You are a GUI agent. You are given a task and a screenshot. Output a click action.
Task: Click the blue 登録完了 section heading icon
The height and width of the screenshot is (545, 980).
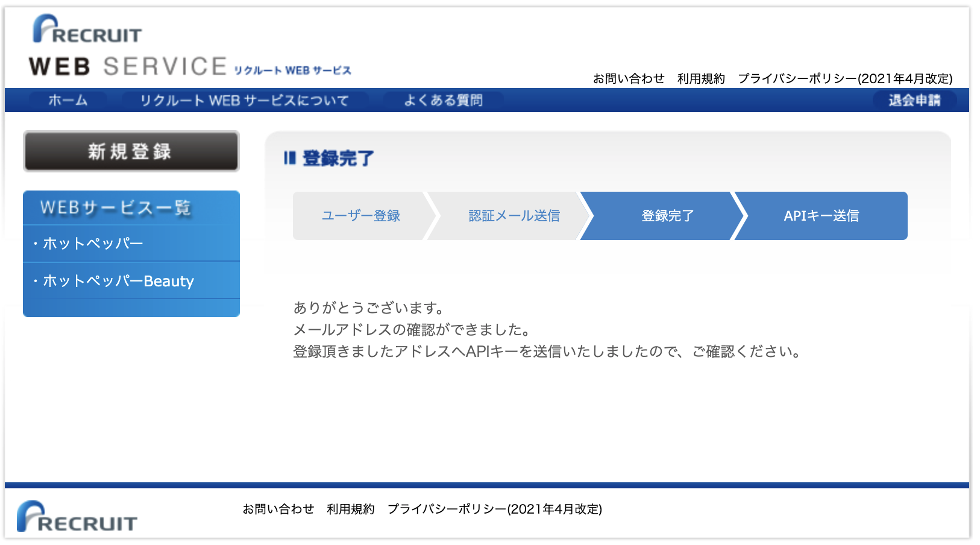292,157
